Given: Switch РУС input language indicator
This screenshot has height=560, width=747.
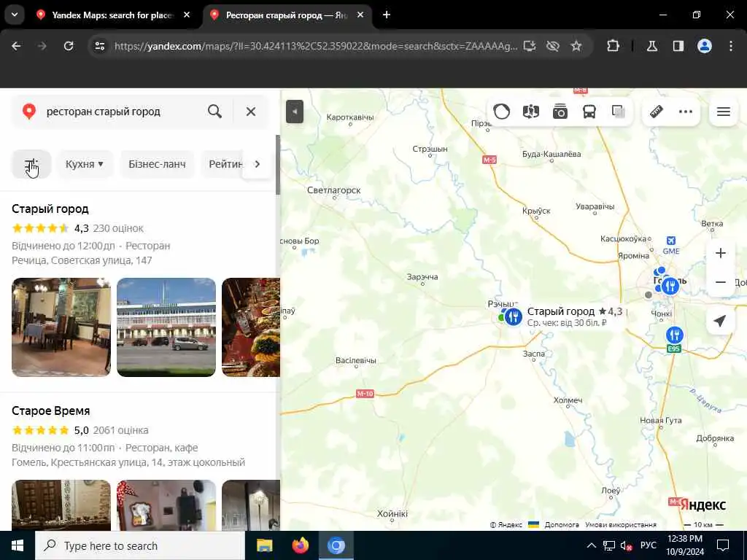Looking at the screenshot, I should click(x=649, y=545).
